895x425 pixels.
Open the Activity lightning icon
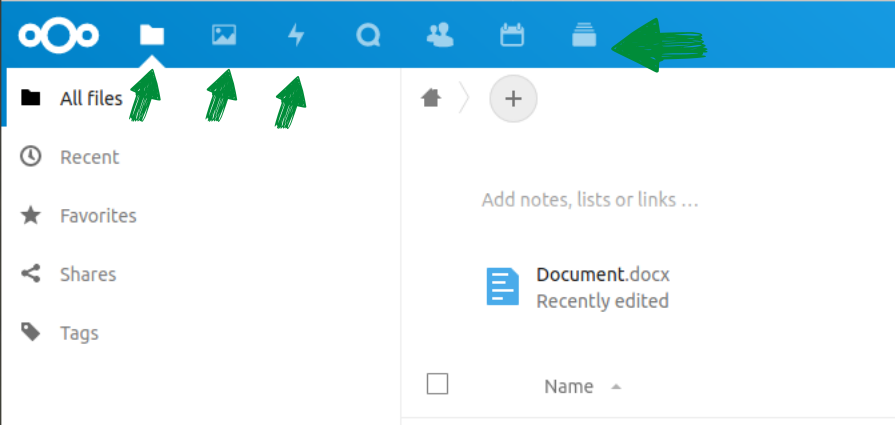[x=296, y=35]
